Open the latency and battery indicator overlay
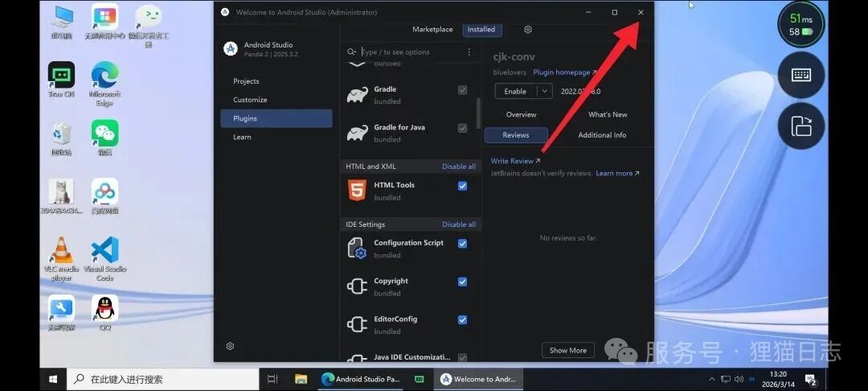 (801, 25)
